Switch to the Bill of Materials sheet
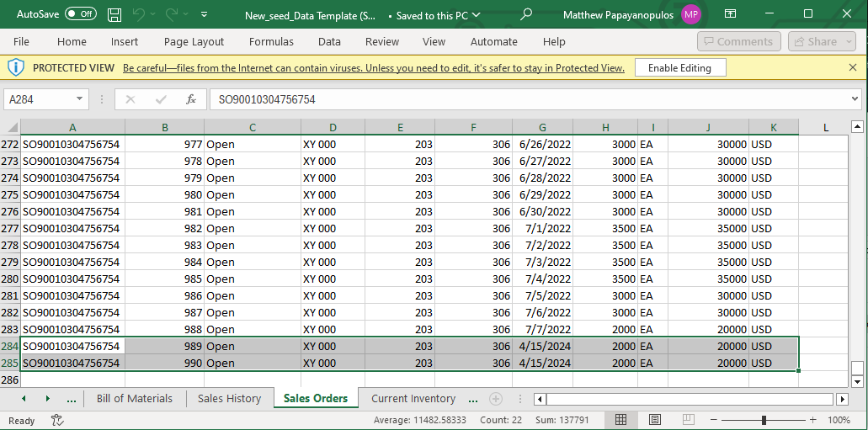Screen dimensions: 868x430 pos(135,399)
